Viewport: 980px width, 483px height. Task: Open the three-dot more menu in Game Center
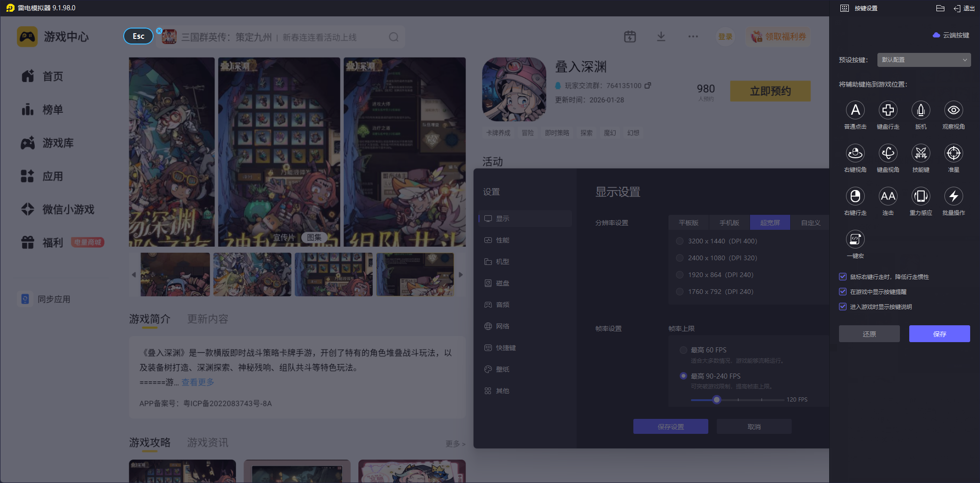693,37
